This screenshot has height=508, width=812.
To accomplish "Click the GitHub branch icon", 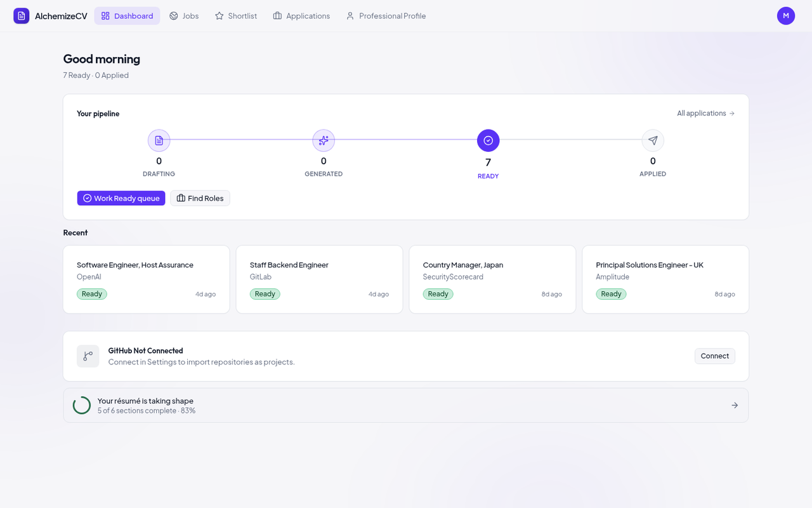I will coord(88,356).
